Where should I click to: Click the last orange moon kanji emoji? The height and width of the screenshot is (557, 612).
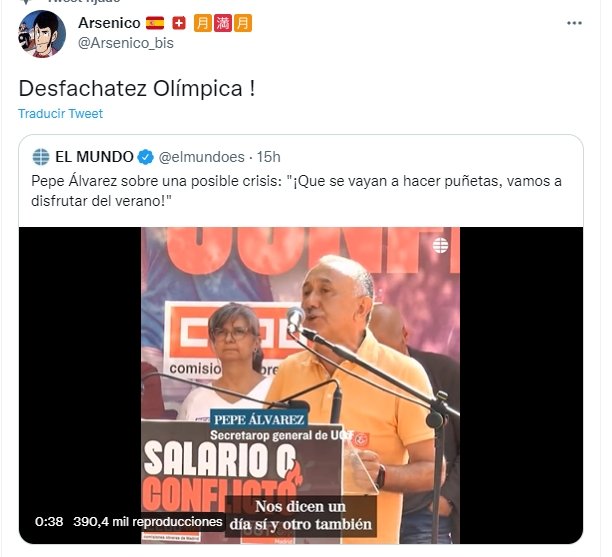tap(243, 23)
